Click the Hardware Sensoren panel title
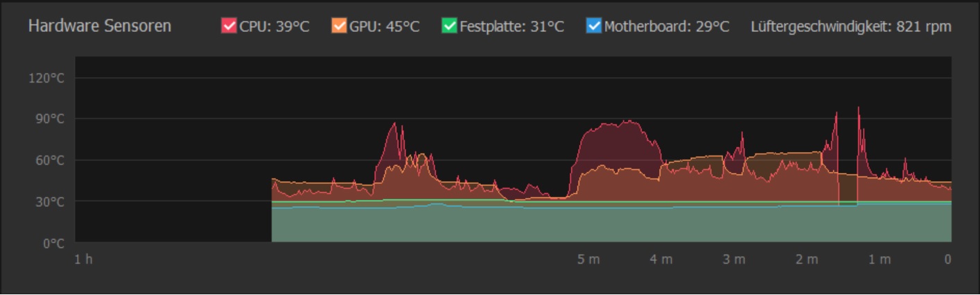980x295 pixels. (100, 27)
